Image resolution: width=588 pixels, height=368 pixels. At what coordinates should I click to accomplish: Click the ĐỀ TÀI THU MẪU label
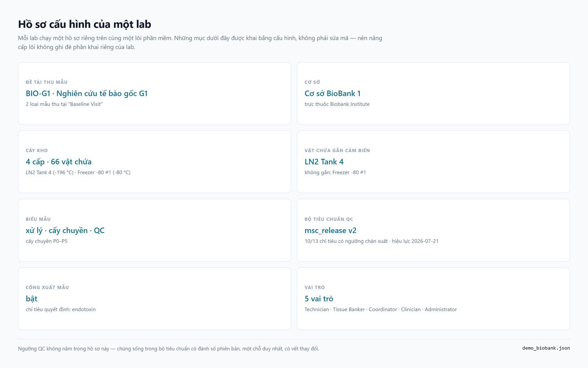coord(47,82)
